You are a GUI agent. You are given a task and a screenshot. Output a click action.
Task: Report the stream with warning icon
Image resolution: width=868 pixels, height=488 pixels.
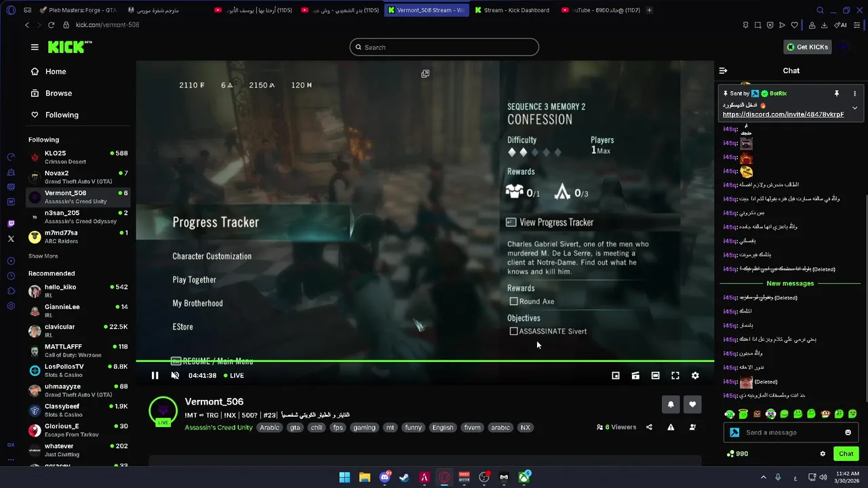(671, 427)
